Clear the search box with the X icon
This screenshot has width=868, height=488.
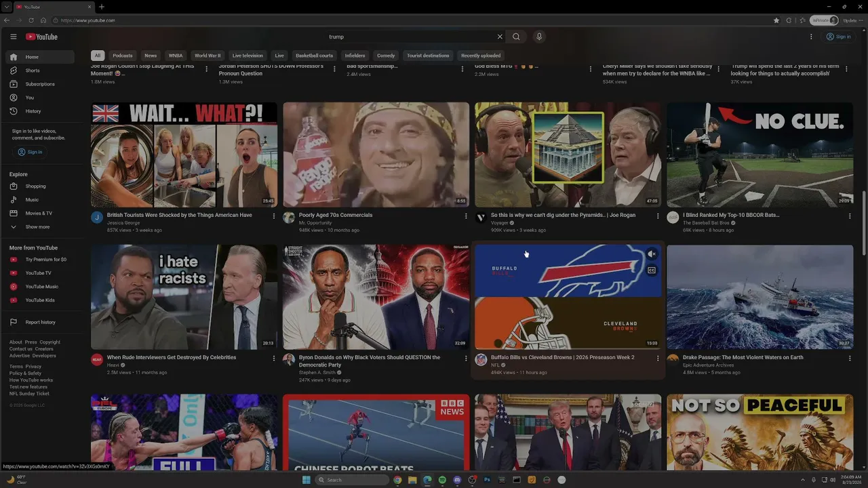(x=500, y=37)
